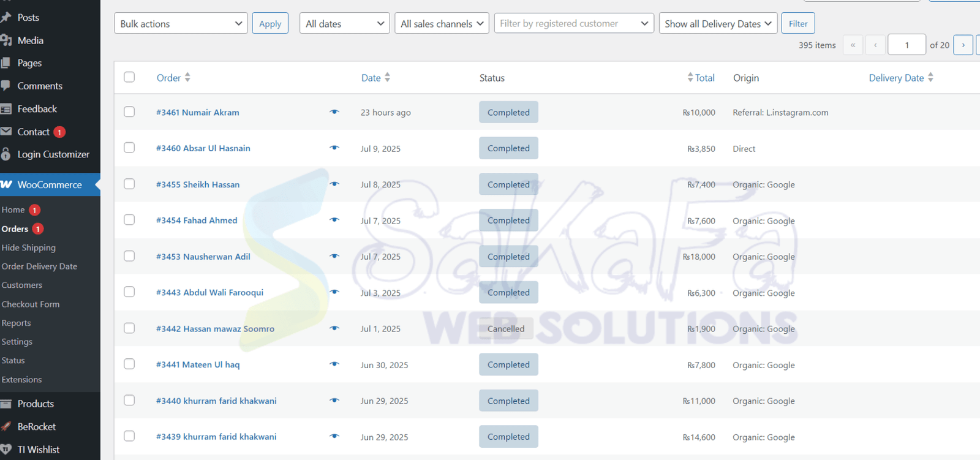This screenshot has width=980, height=460.
Task: Click the Comments bubble icon in sidebar
Action: 6,86
